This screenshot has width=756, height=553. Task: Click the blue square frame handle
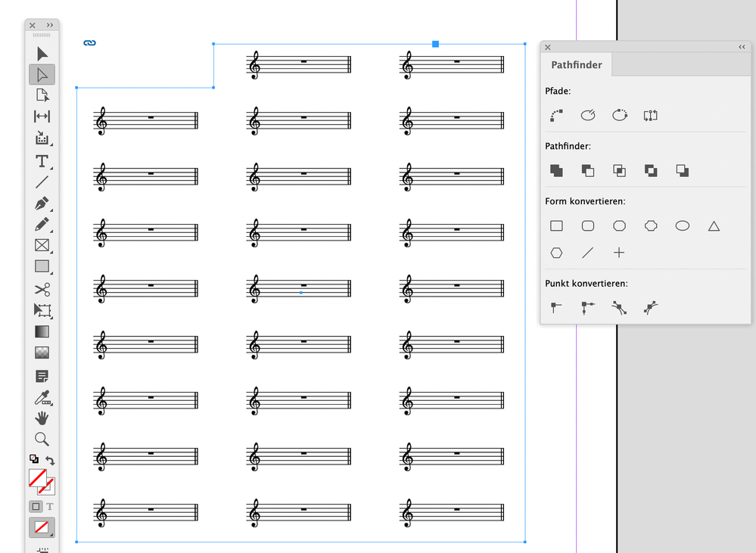pos(435,44)
